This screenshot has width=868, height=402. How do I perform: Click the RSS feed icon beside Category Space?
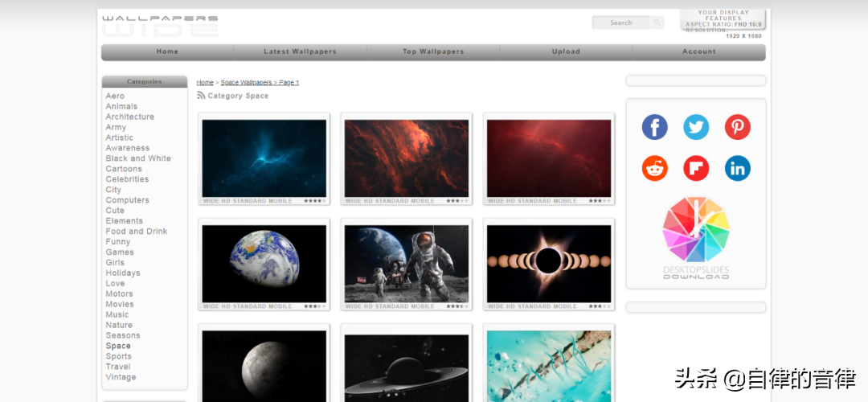pos(201,96)
